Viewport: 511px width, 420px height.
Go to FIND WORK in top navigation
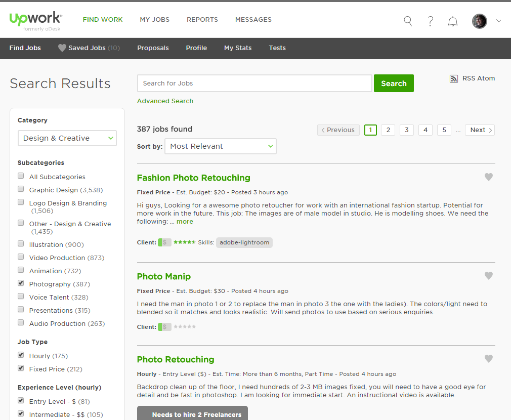coord(103,20)
